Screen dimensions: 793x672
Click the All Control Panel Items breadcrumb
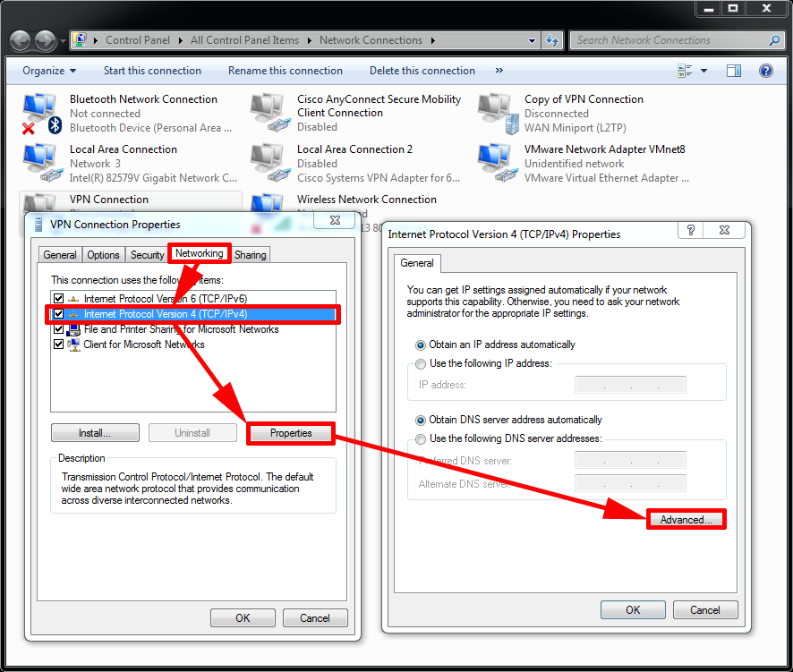point(244,40)
